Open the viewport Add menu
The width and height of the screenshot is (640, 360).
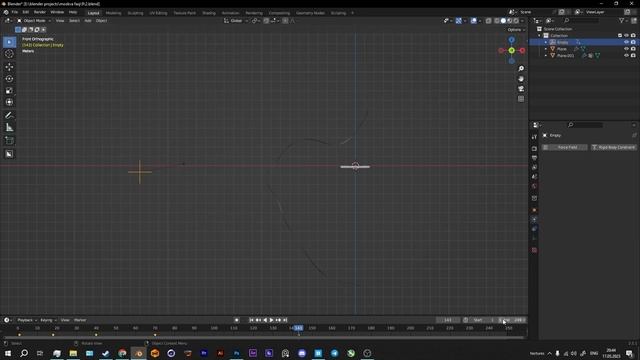[x=88, y=21]
